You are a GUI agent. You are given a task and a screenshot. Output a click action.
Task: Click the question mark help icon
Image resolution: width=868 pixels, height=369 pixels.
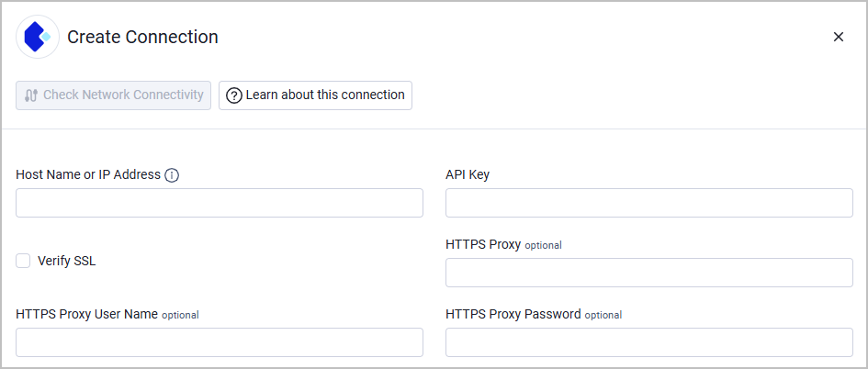[234, 95]
